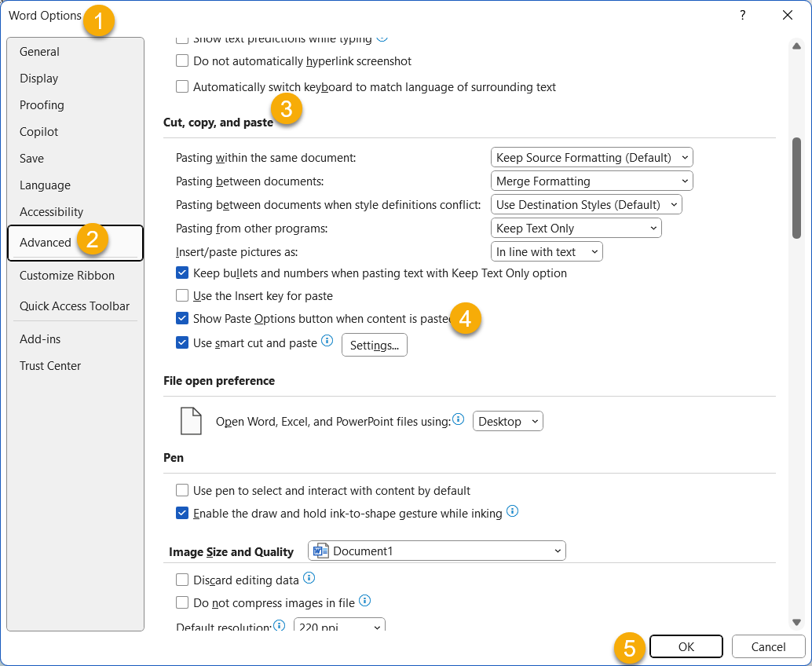Screen dimensions: 812x666
Task: Open Image Size and Quality document selector
Action: pos(437,551)
